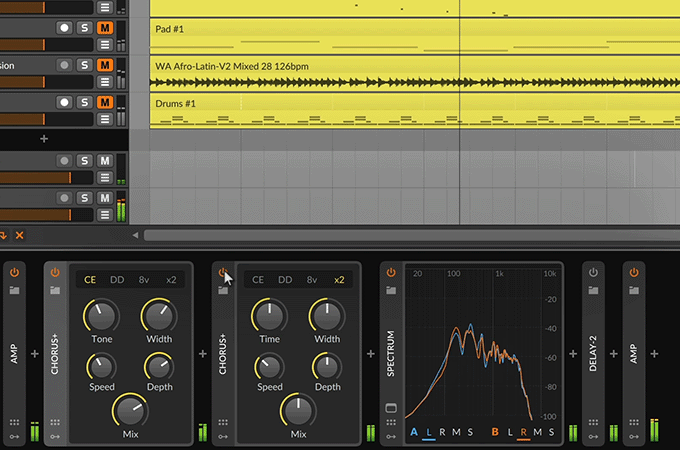The width and height of the screenshot is (680, 450).
Task: Enable the Delay-2 device power button
Action: [593, 273]
